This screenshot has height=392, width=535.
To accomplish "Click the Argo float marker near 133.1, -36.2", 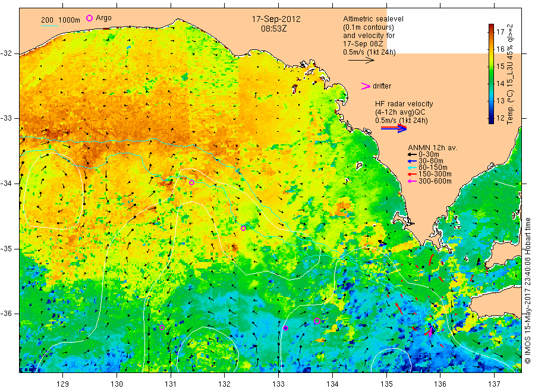I will [x=286, y=328].
